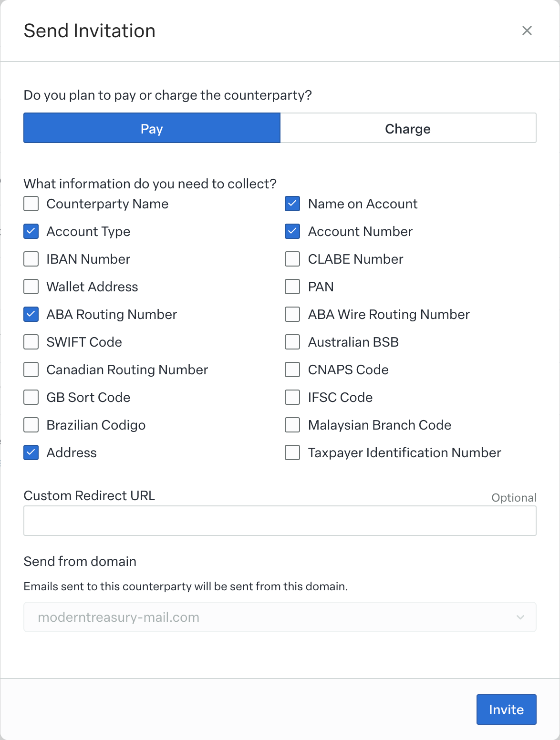Screen dimensions: 560x740
Task: Tick the IBAN Number checkbox
Action: [31, 259]
